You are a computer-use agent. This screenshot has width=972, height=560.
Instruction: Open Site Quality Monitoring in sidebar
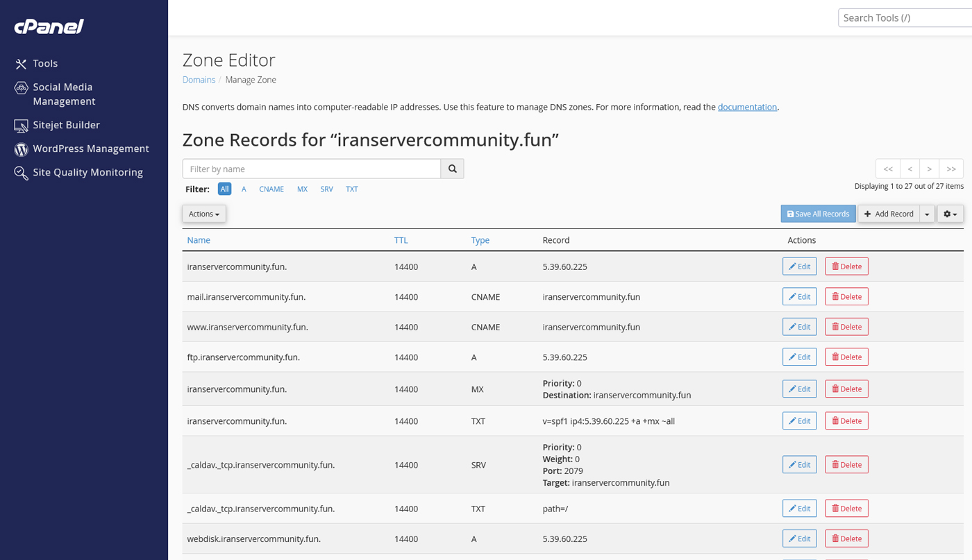click(x=87, y=172)
